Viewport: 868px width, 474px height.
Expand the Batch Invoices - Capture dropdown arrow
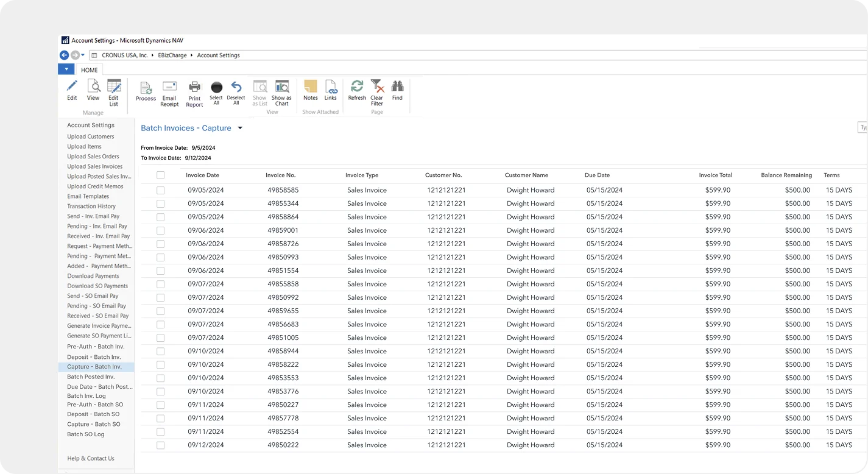(x=240, y=128)
